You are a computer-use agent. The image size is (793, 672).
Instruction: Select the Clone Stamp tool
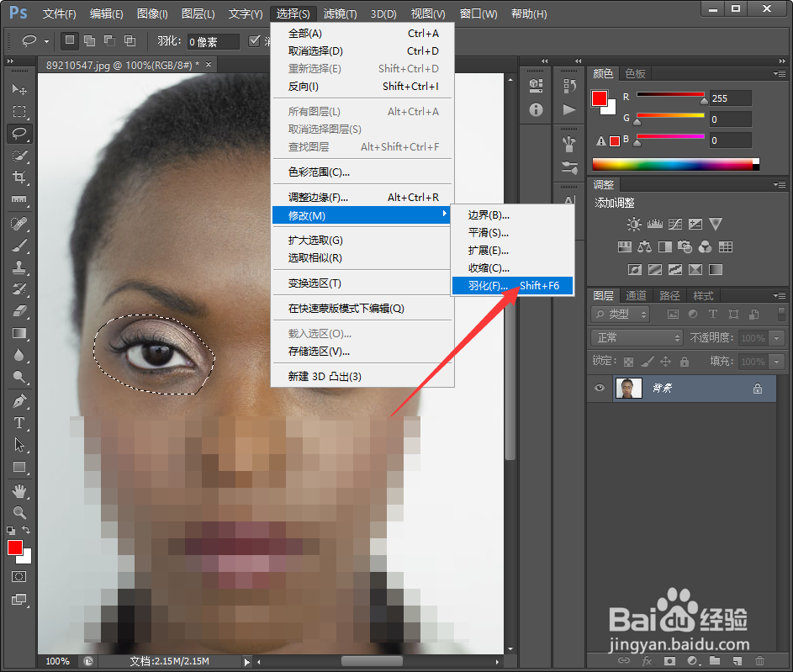[19, 267]
